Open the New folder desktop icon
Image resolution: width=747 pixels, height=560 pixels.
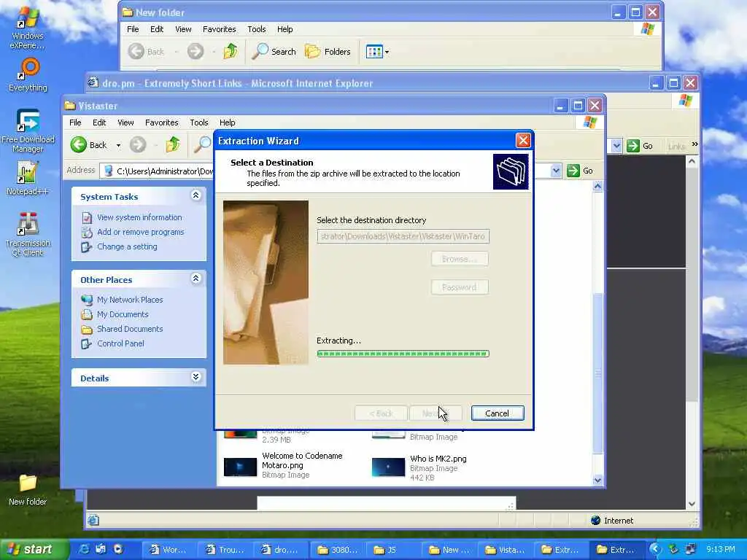28,489
